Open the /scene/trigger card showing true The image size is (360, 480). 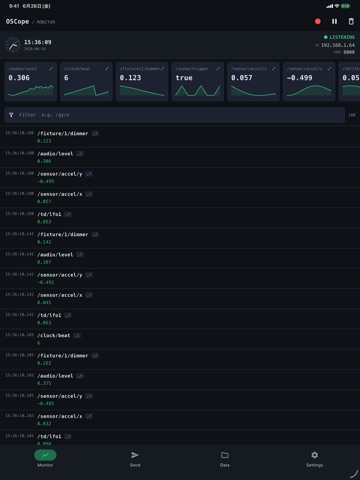pyautogui.click(x=198, y=81)
